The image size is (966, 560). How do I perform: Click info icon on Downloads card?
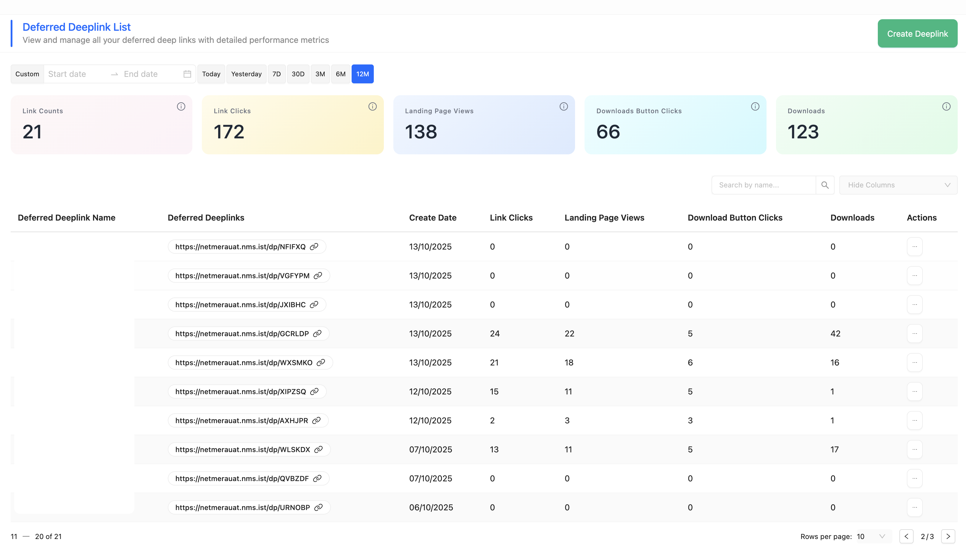(946, 106)
